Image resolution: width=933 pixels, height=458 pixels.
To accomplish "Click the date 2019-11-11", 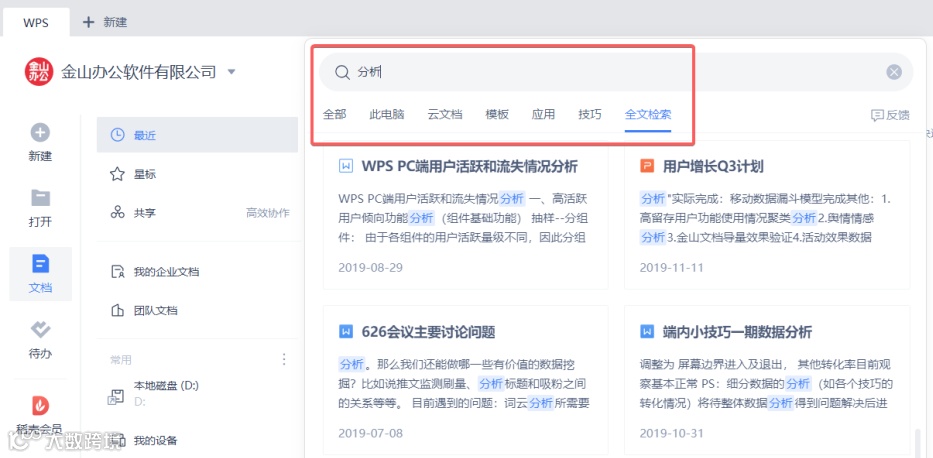I will pos(671,268).
